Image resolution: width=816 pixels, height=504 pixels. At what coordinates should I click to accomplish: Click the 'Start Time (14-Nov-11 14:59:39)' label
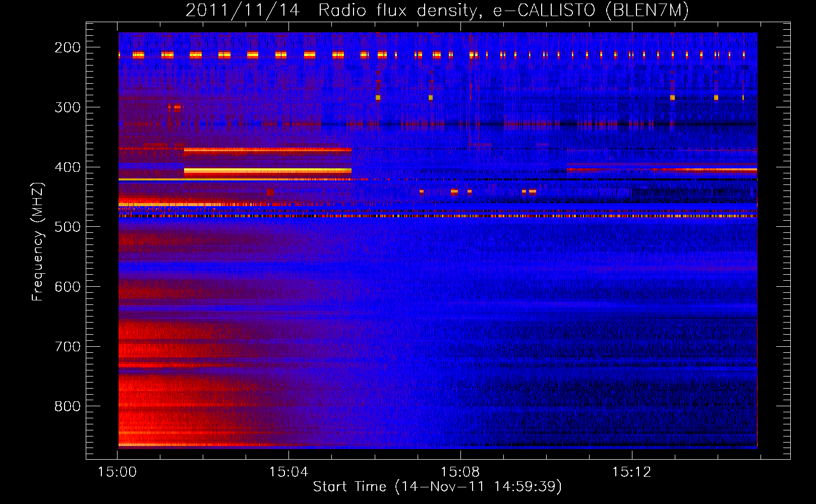pyautogui.click(x=437, y=487)
